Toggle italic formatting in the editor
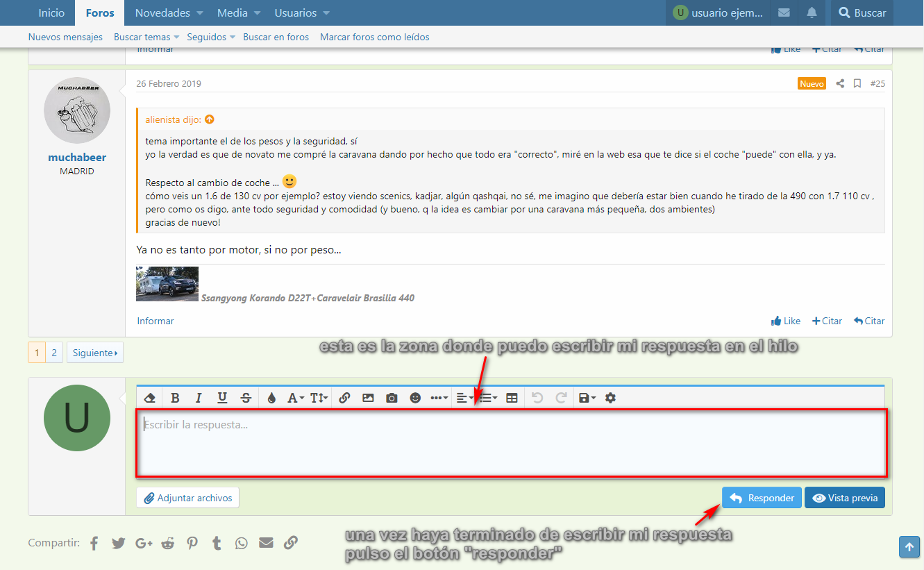The image size is (924, 570). [x=199, y=398]
